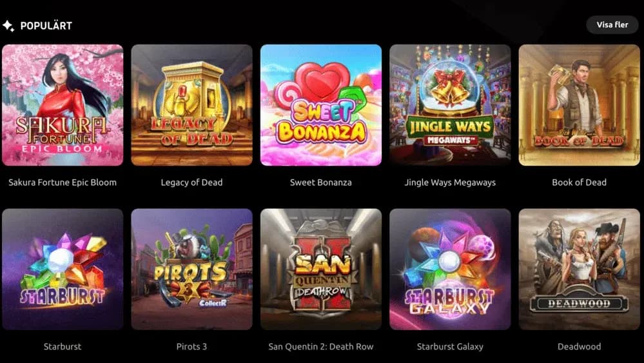Image resolution: width=644 pixels, height=363 pixels.
Task: Open the Sakura Fortune Epic Bloom game thumbnail
Action: [63, 105]
